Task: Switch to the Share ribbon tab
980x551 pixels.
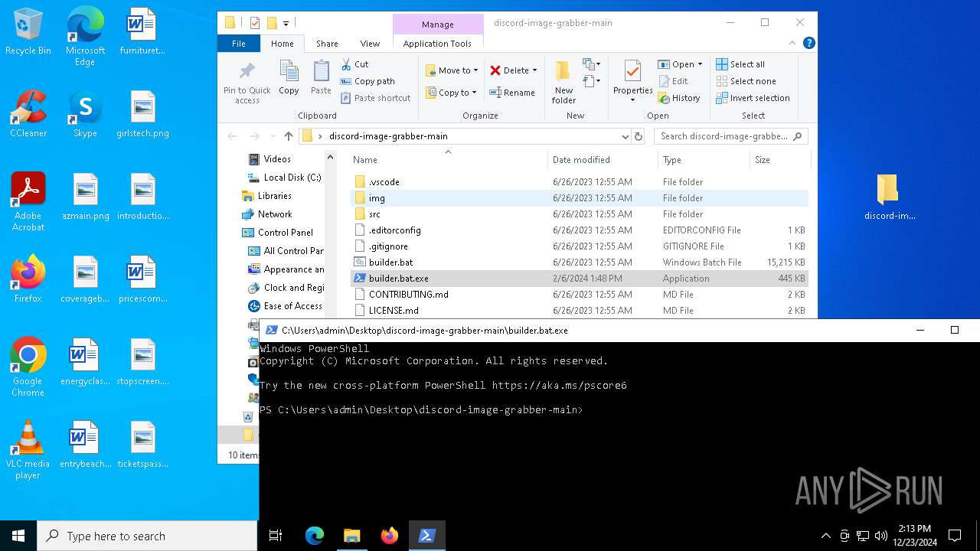Action: click(327, 44)
